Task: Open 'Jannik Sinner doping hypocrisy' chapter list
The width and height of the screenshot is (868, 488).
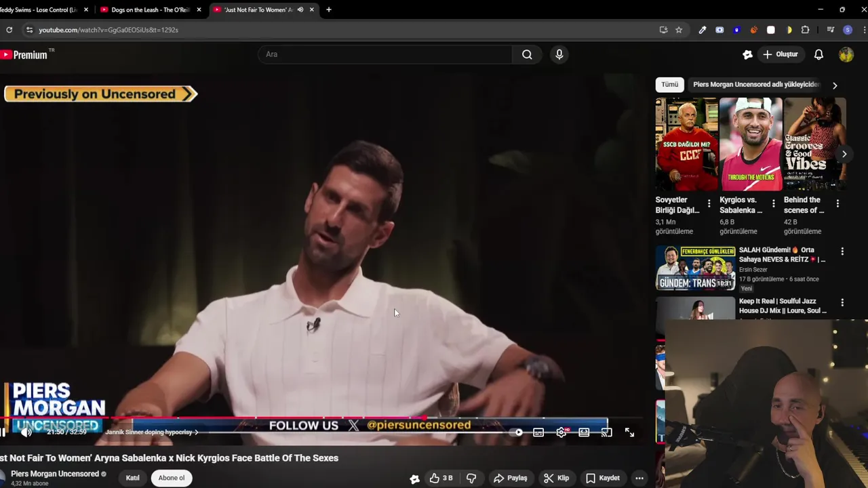Action: click(x=152, y=432)
